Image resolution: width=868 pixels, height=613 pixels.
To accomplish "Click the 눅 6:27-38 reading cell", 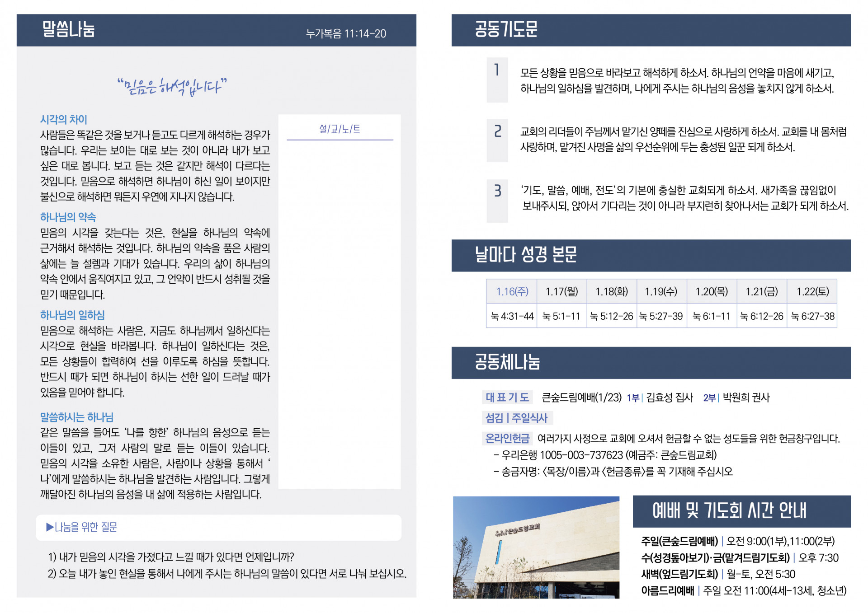I will coord(812,316).
